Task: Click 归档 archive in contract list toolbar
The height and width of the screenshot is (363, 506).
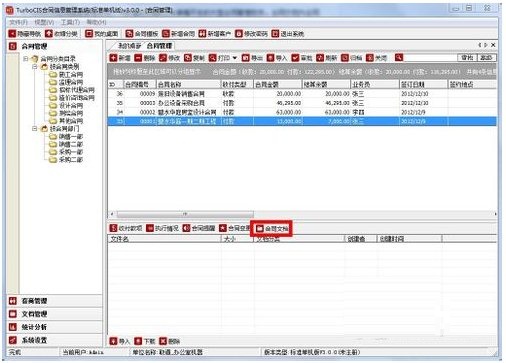Action: coord(352,58)
